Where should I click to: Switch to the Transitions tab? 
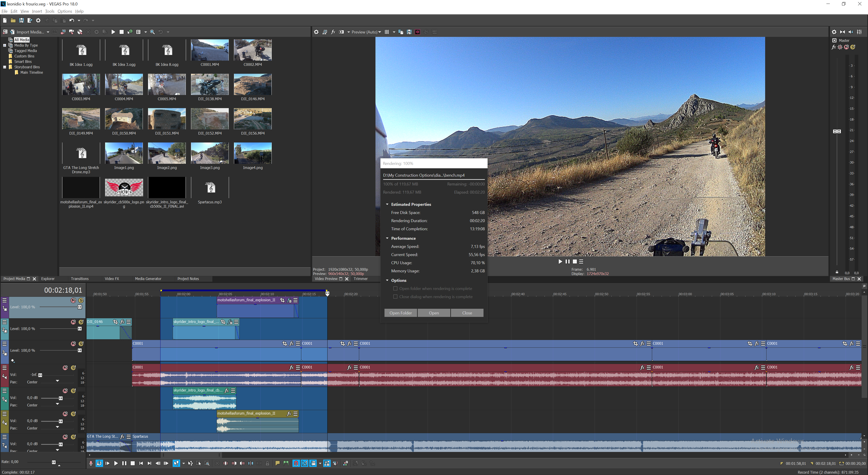tap(80, 279)
